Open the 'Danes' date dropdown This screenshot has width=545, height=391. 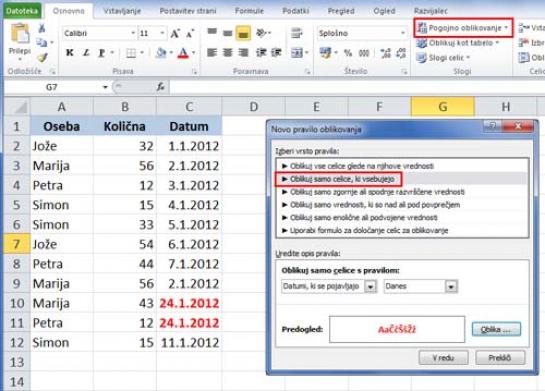(451, 287)
